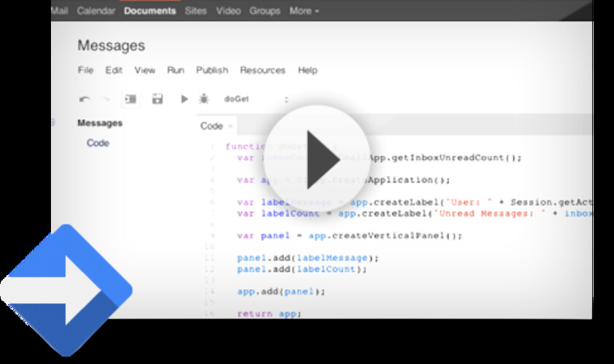Screen dimensions: 614x364
Task: Click the indent formatting icon
Action: coord(131,99)
